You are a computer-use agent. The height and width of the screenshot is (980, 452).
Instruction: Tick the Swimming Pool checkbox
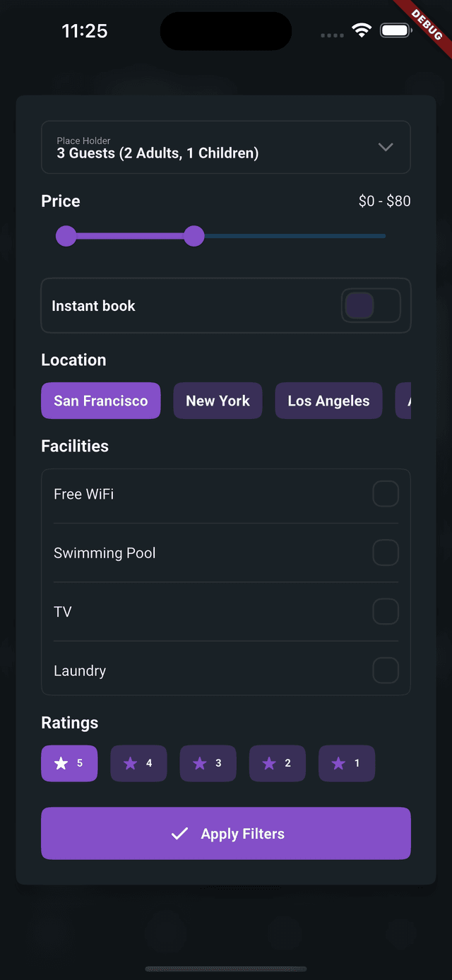[386, 553]
